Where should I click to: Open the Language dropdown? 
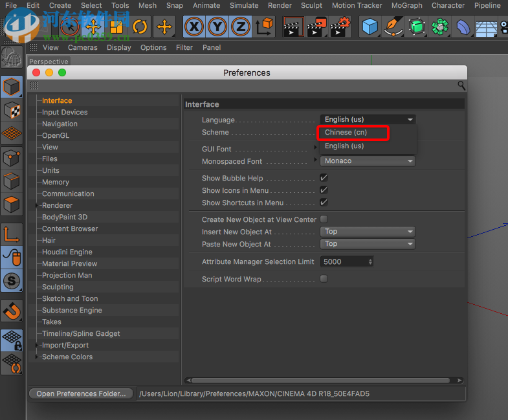point(368,119)
